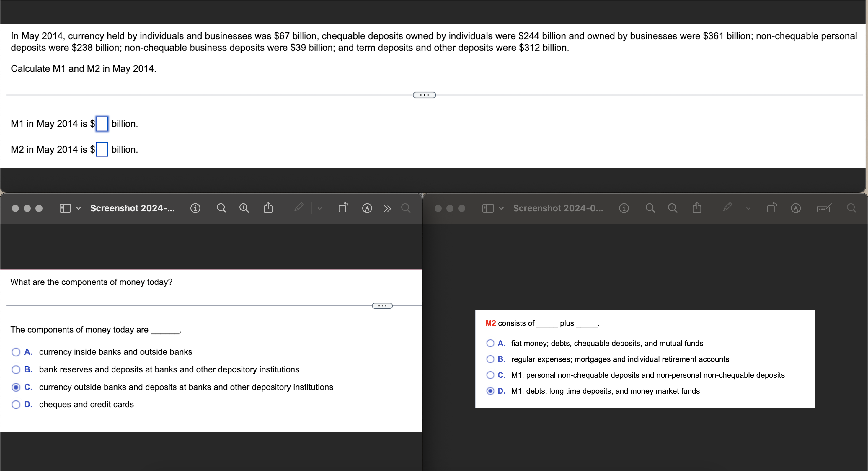
Task: Click zoom in icon in left Preview window
Action: [244, 208]
